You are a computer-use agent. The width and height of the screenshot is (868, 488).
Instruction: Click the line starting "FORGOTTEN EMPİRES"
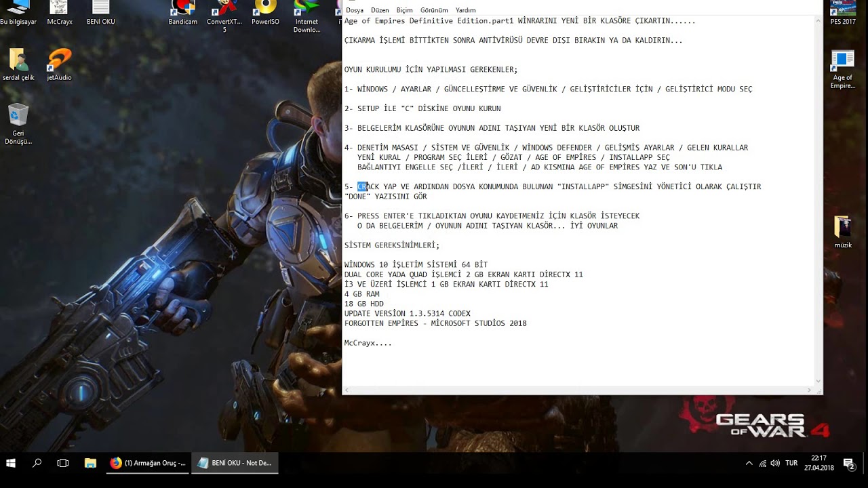pyautogui.click(x=435, y=324)
